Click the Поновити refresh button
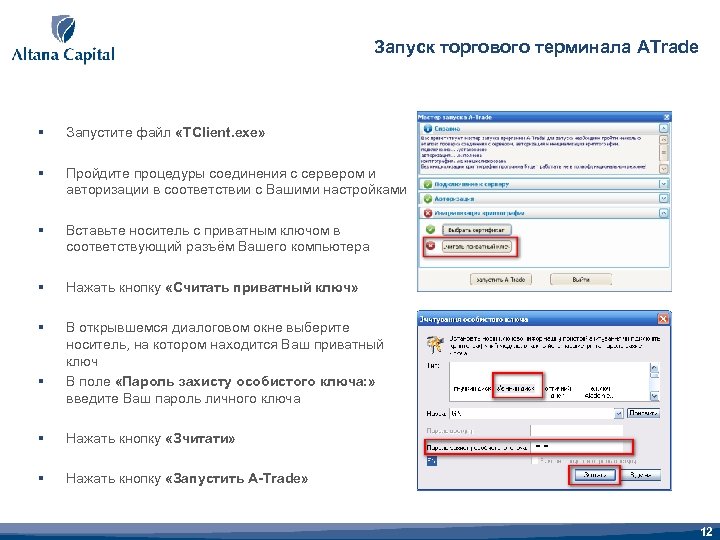The width and height of the screenshot is (720, 540). [x=644, y=413]
